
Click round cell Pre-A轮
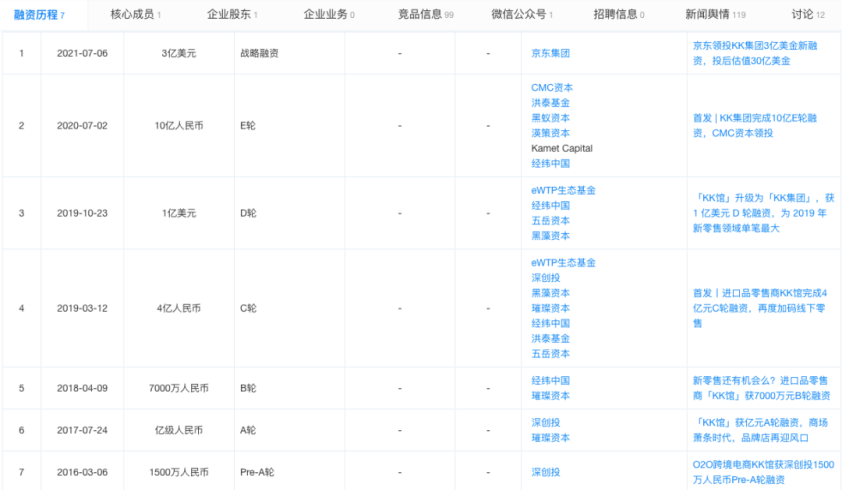pyautogui.click(x=257, y=472)
